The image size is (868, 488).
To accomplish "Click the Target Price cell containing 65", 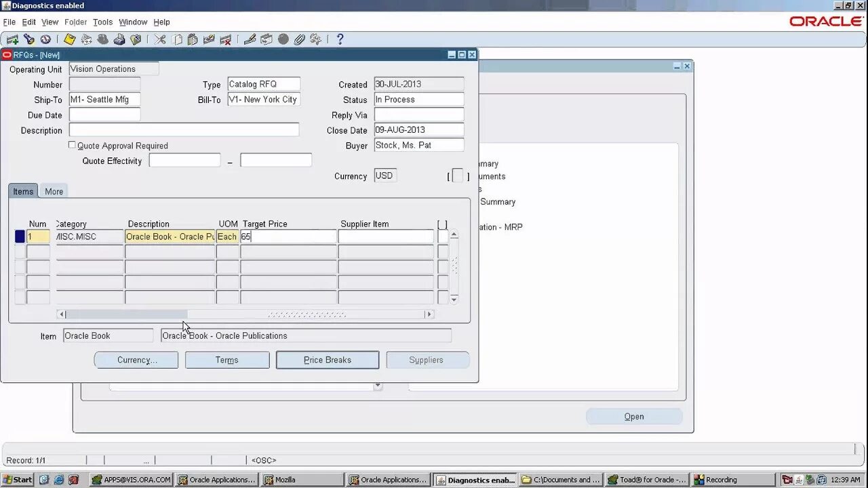I will tap(288, 237).
